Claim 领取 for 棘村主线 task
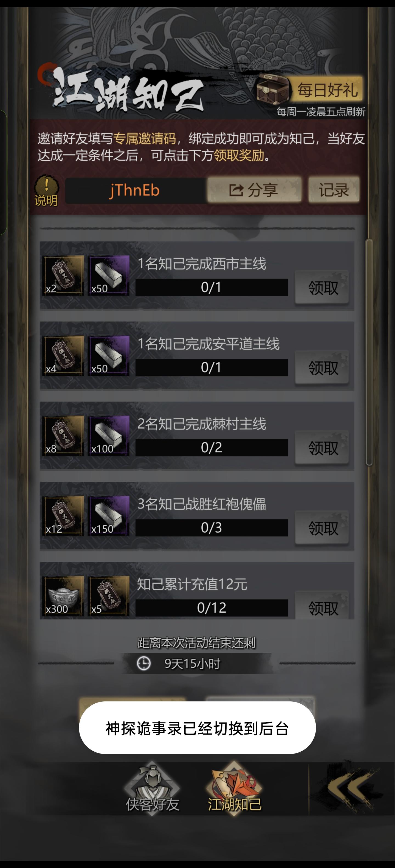 click(323, 448)
